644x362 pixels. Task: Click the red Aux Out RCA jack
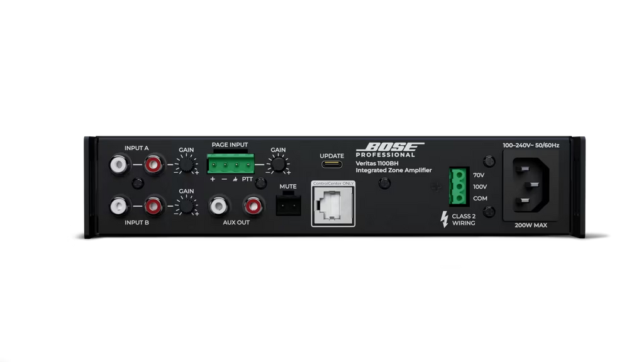pos(253,206)
